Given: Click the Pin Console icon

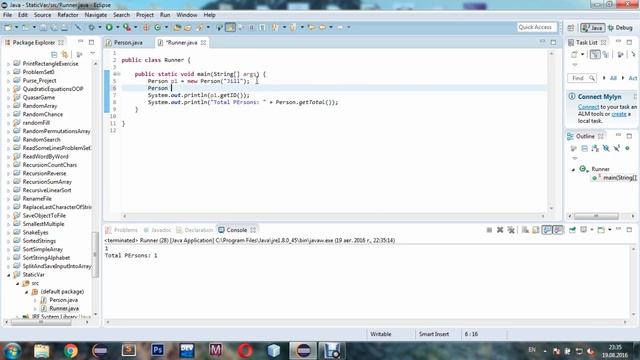Looking at the screenshot, I should [x=572, y=230].
